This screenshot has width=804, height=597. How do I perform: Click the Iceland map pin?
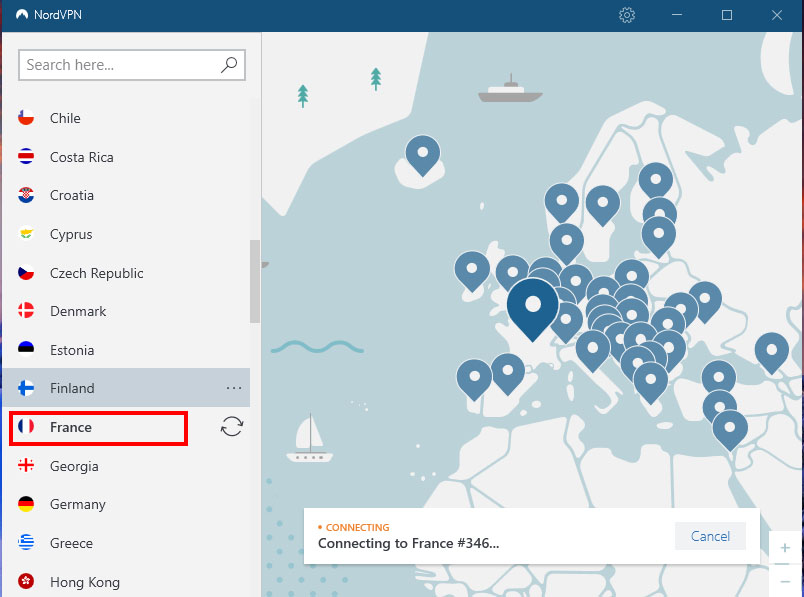point(423,153)
